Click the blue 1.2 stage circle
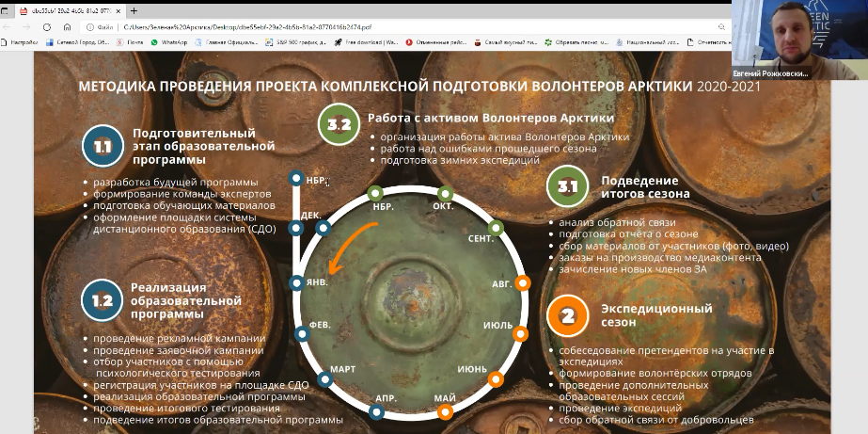Screen dimensions: 868x434 tap(103, 300)
